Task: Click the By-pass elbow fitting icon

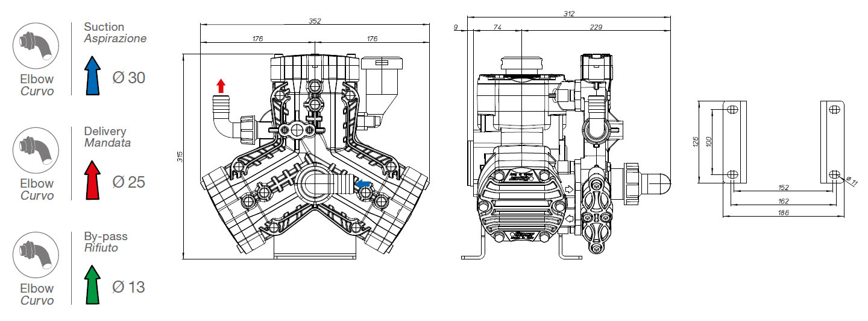Action: pos(36,255)
